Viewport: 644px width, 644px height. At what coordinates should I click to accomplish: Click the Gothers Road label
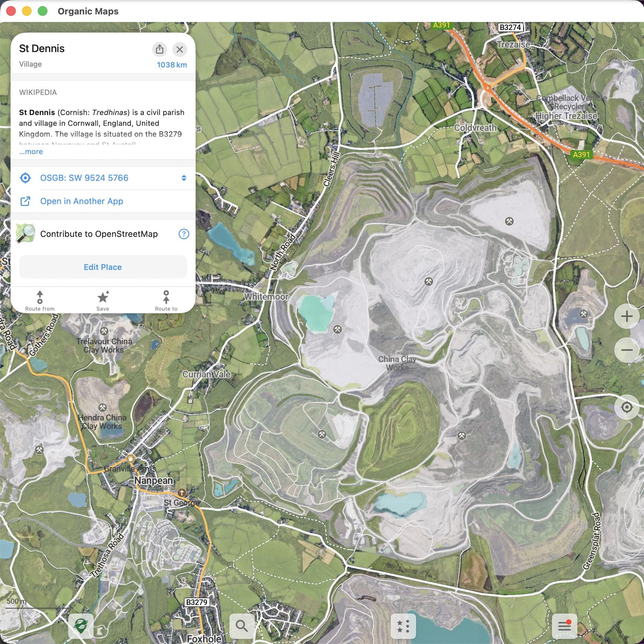click(43, 335)
